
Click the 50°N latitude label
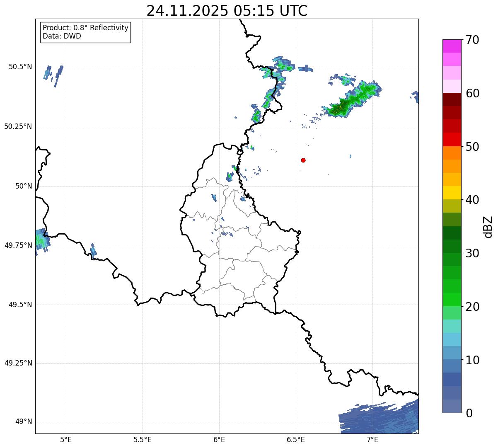pyautogui.click(x=24, y=186)
